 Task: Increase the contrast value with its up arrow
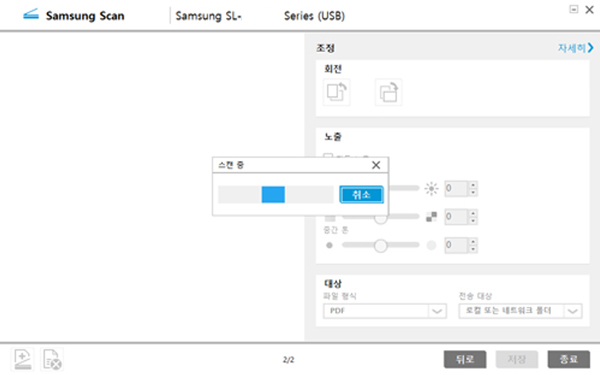pos(473,213)
